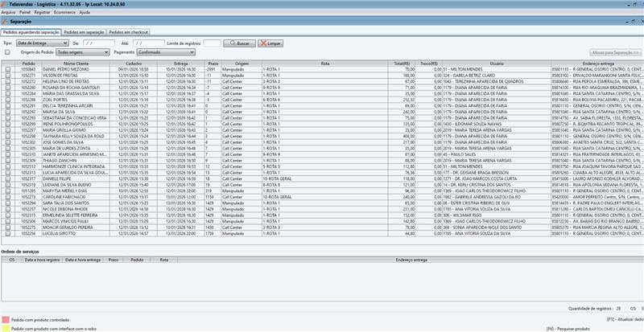Check the row for ROSANA DA ROCHA GANTOLFI
This screenshot has height=332, width=644.
click(8, 88)
